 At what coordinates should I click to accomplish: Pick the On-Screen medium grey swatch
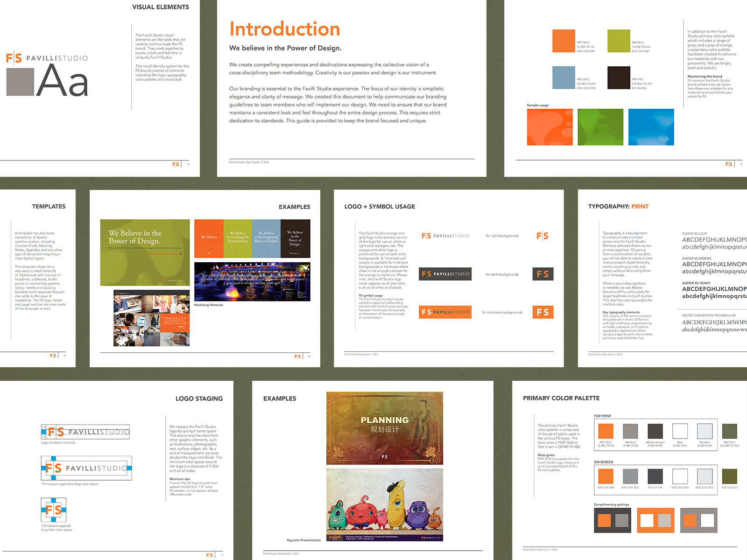[630, 476]
